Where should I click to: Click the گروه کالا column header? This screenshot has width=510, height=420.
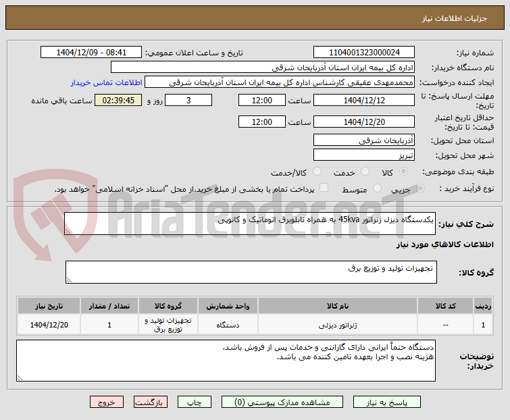(168, 306)
